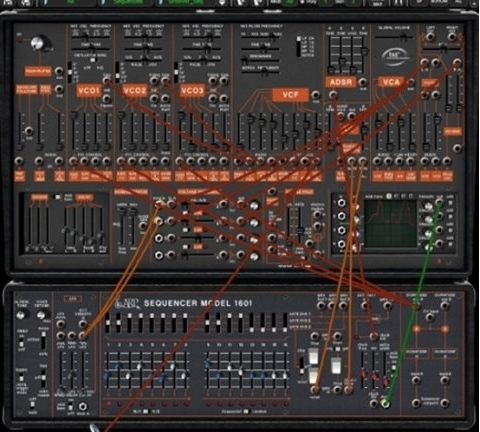Click the quantizer out A jack
480x432 pixels.
click(416, 306)
